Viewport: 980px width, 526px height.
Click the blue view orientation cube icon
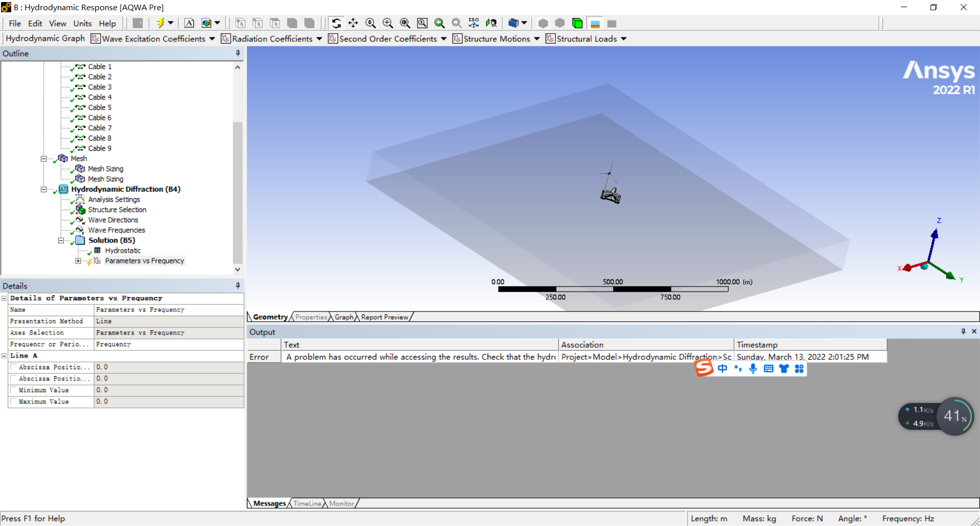point(513,23)
